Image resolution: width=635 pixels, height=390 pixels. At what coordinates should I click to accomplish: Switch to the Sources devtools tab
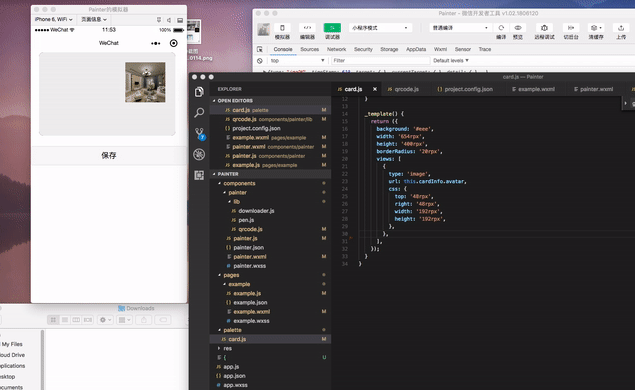tap(309, 49)
